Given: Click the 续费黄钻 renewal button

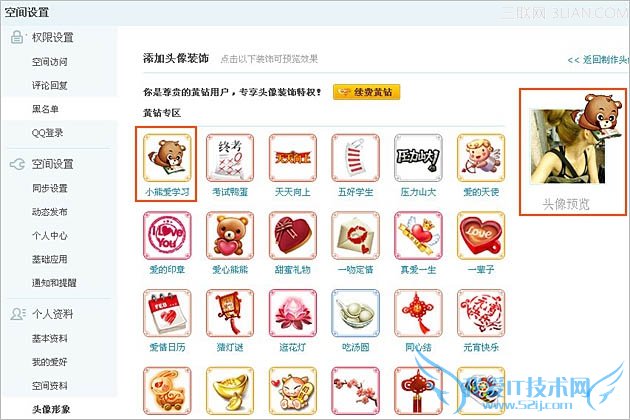Looking at the screenshot, I should pyautogui.click(x=366, y=92).
